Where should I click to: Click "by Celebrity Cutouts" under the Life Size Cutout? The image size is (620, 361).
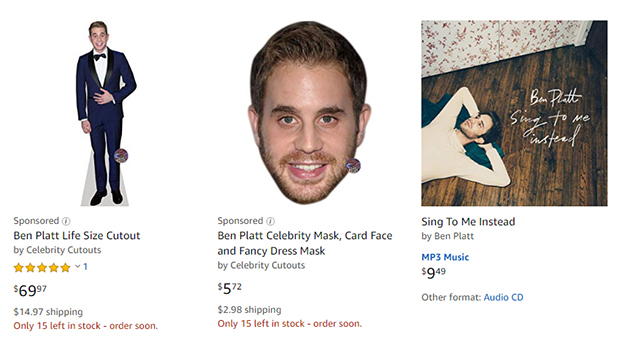coord(57,250)
